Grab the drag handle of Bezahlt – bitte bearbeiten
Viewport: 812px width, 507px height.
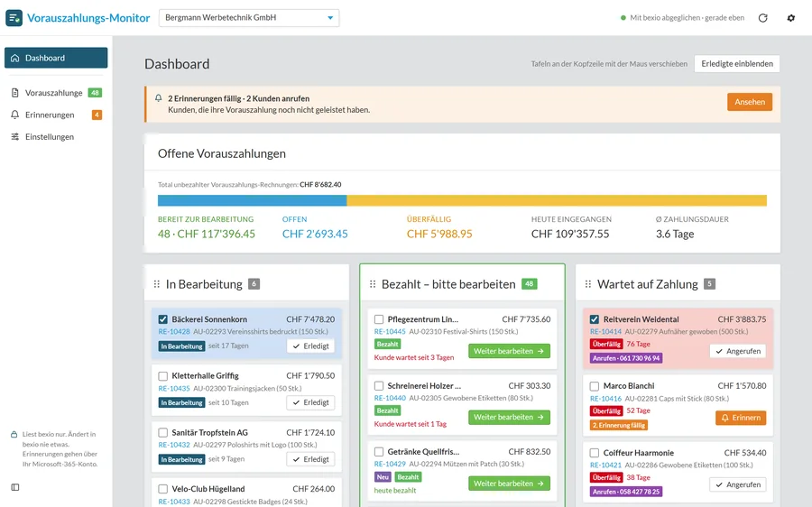pyautogui.click(x=373, y=284)
